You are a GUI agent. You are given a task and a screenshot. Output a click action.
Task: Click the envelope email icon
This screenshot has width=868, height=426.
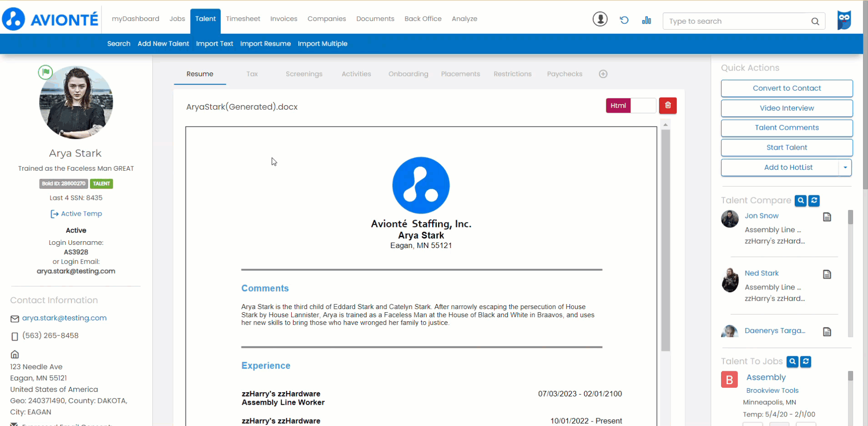(x=15, y=319)
